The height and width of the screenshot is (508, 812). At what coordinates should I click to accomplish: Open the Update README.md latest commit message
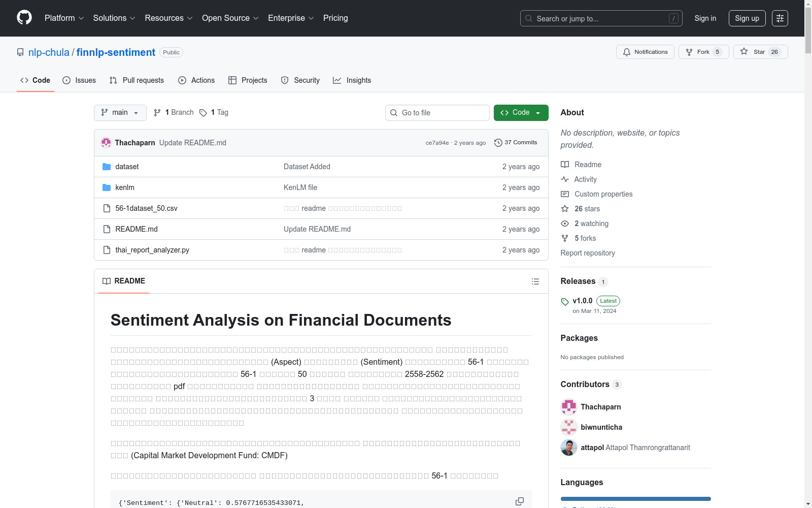click(193, 143)
